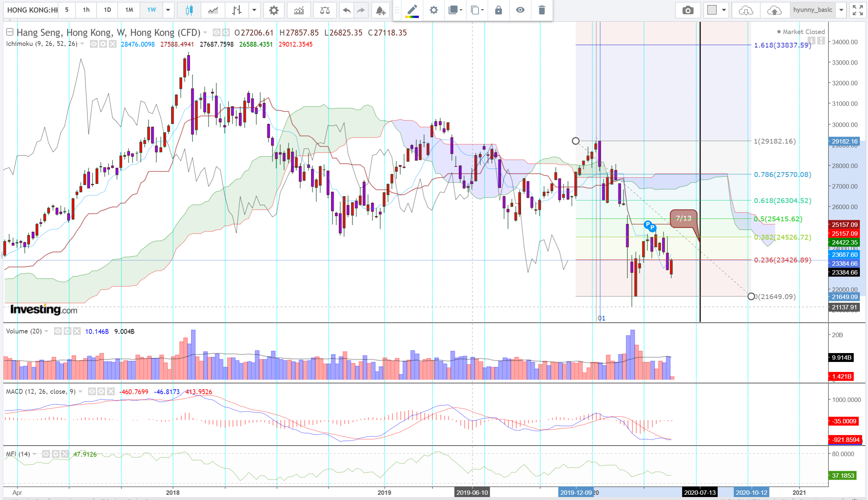Screen dimensions: 868x500
Task: Expand the time interval dropdown arrow
Action: pos(168,10)
